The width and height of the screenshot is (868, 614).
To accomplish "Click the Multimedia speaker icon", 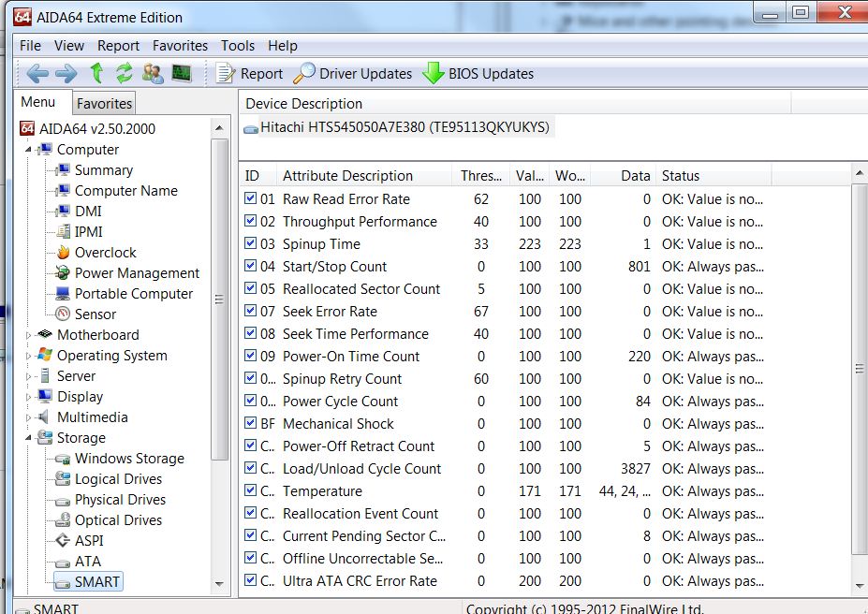I will (44, 417).
